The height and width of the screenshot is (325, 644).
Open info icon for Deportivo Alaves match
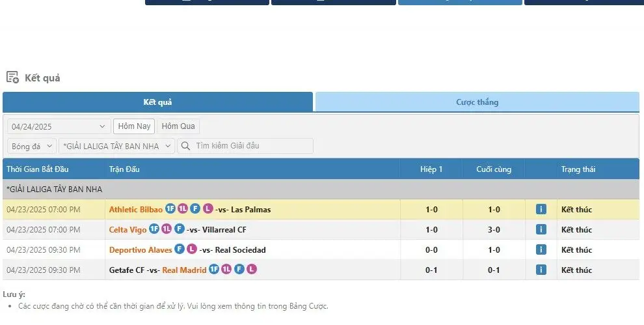point(541,249)
